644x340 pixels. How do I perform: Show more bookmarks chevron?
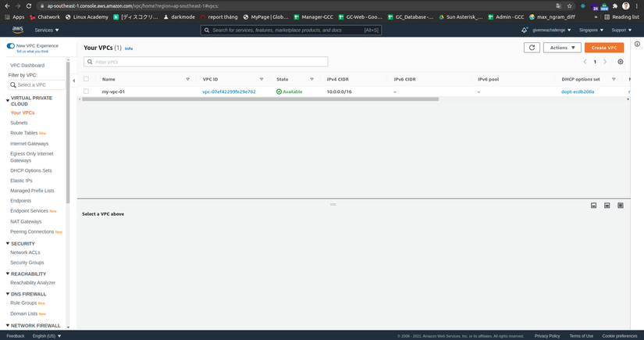pyautogui.click(x=596, y=17)
